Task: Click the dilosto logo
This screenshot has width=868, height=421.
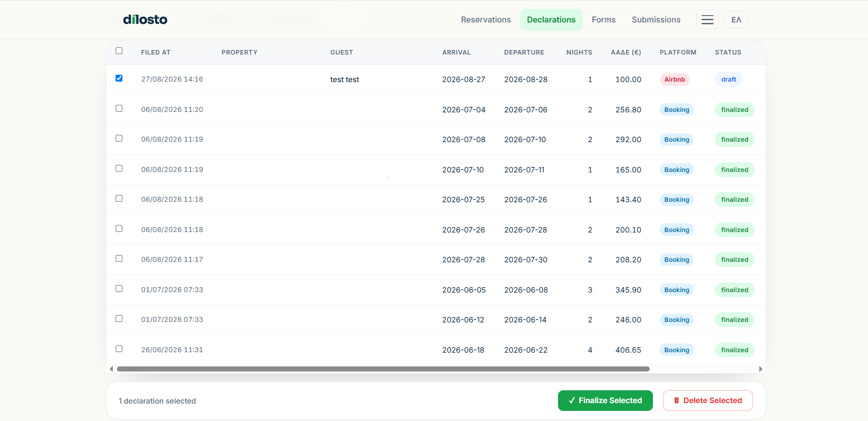Action: pos(145,20)
